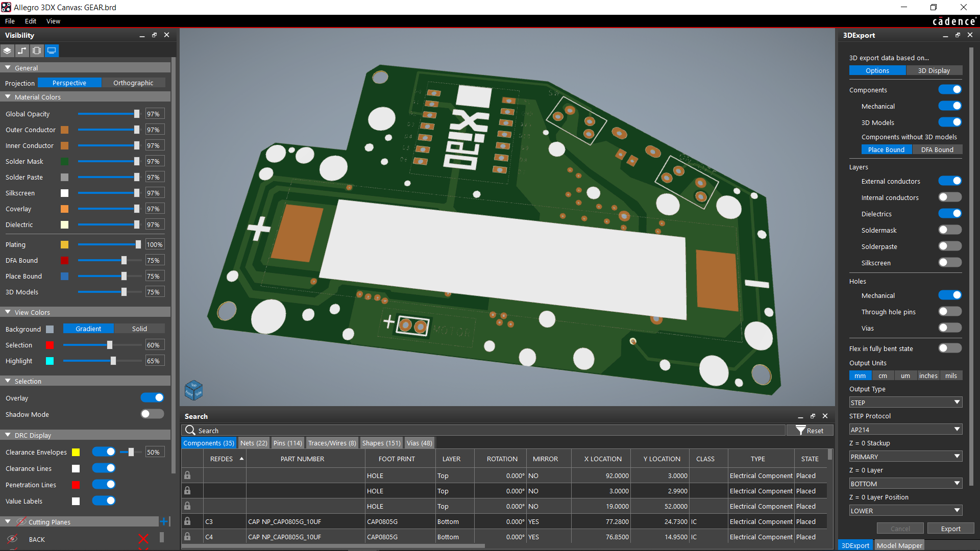Image resolution: width=980 pixels, height=551 pixels.
Task: Switch to the Nets (22) tab
Action: 254,443
